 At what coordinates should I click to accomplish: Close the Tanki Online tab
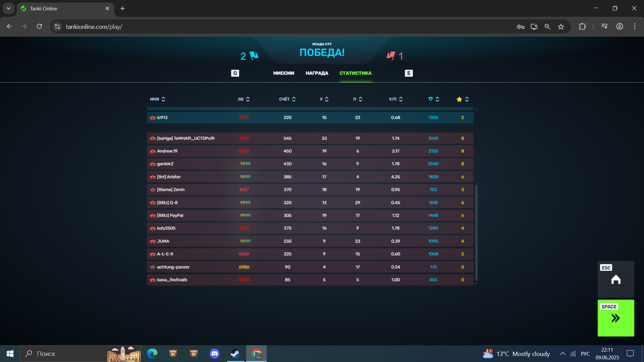[x=107, y=9]
